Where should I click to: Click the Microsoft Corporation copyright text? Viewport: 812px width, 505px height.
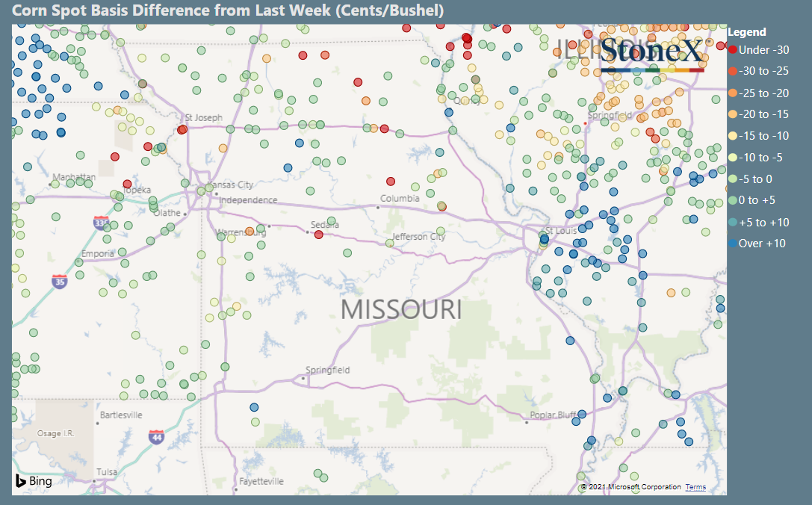[630, 487]
